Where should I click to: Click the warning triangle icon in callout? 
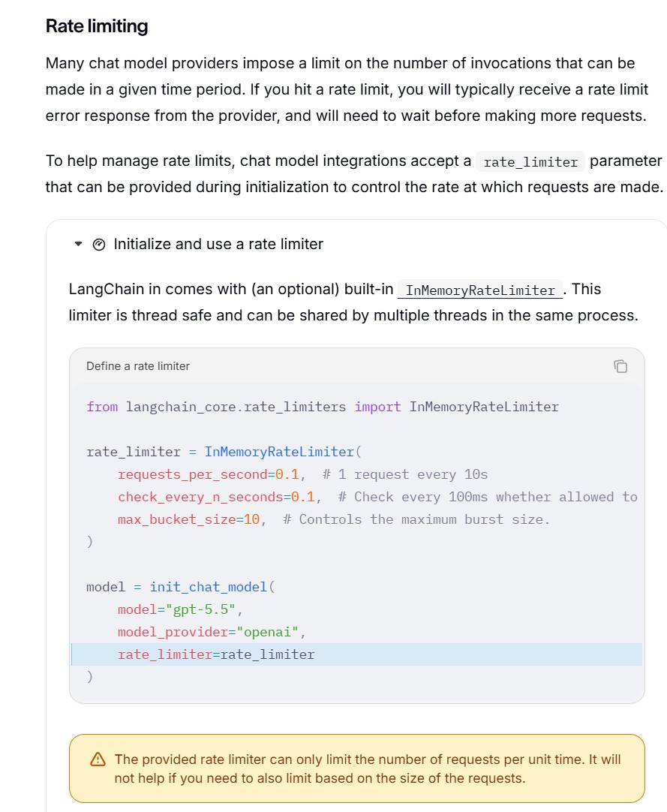tap(98, 759)
